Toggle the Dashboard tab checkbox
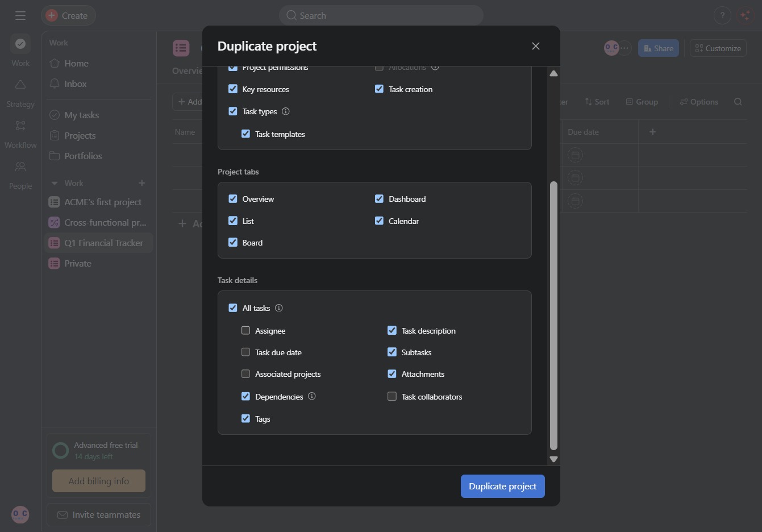This screenshot has width=762, height=532. [x=379, y=198]
